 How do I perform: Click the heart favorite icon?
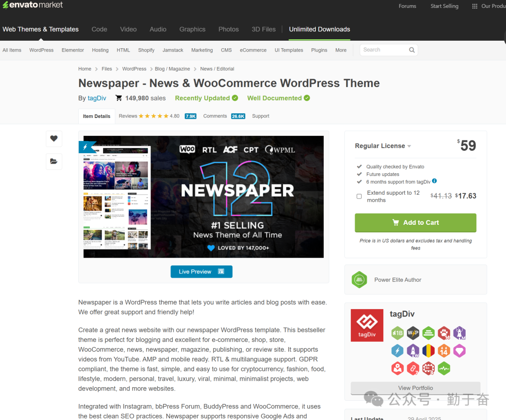pyautogui.click(x=54, y=139)
